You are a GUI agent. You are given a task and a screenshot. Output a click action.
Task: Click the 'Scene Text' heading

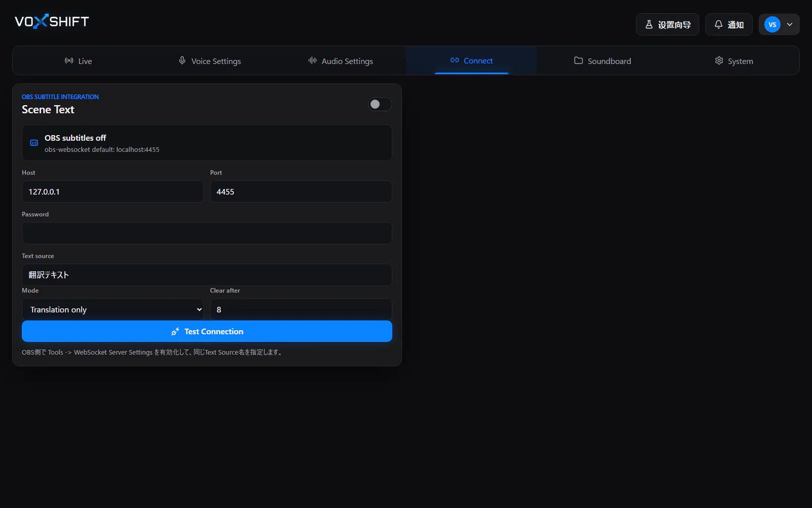(x=48, y=109)
